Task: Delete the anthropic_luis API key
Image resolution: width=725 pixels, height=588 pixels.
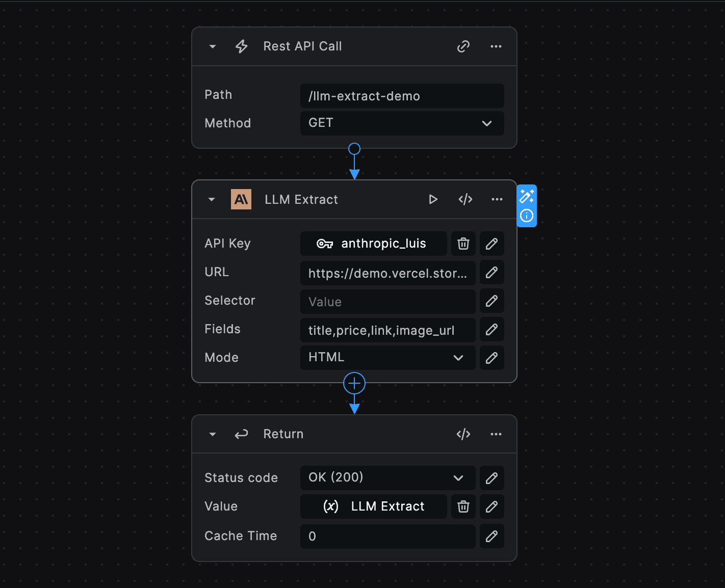Action: tap(463, 244)
